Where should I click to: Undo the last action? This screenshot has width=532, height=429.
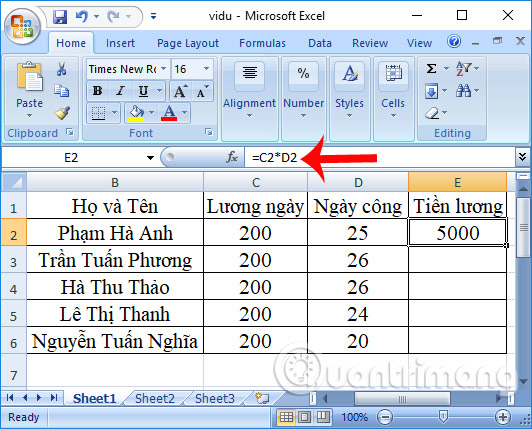82,16
